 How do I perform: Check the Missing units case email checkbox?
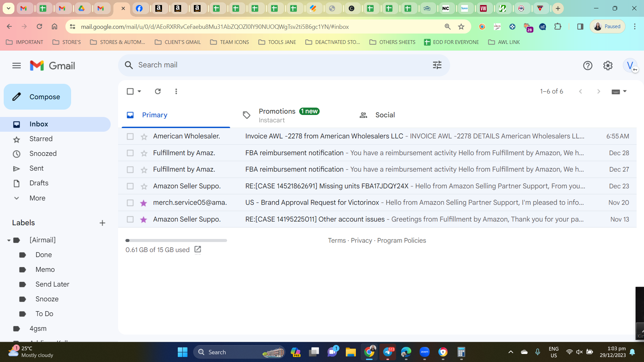130,186
